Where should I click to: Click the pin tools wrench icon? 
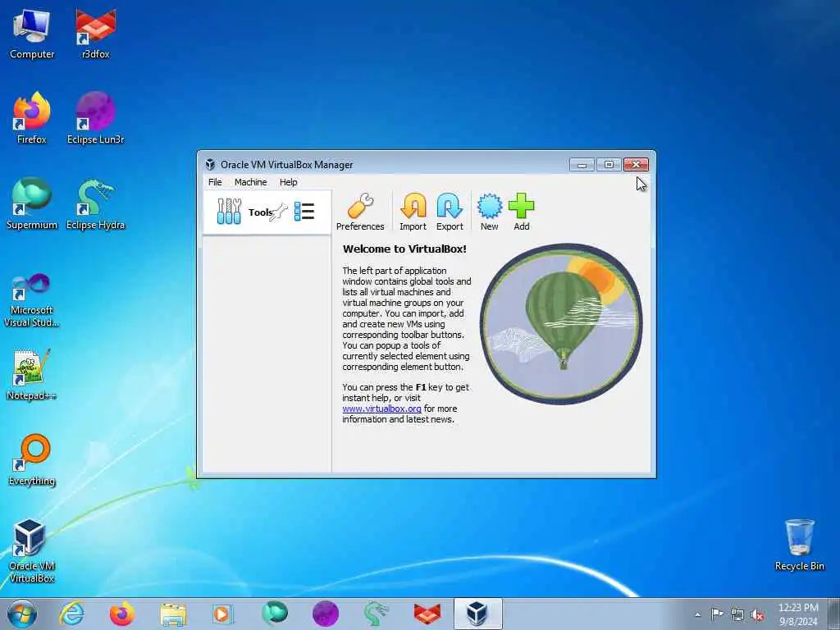click(280, 212)
